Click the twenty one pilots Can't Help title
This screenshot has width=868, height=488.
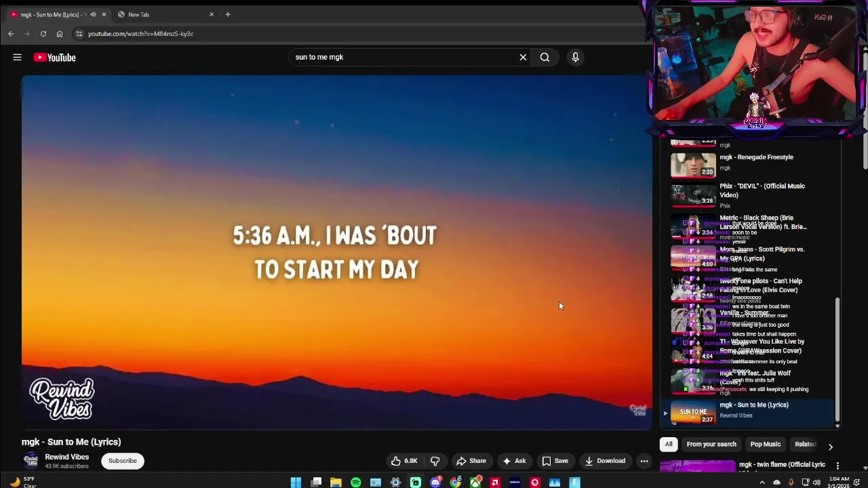[x=761, y=285]
